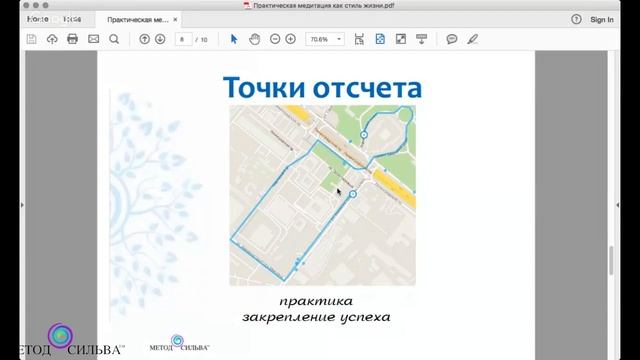The height and width of the screenshot is (360, 640).
Task: Click the map image on the slide
Action: tap(322, 195)
